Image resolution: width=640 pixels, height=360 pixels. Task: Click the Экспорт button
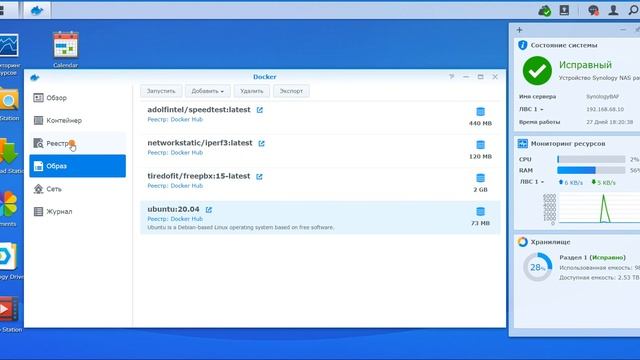click(291, 91)
